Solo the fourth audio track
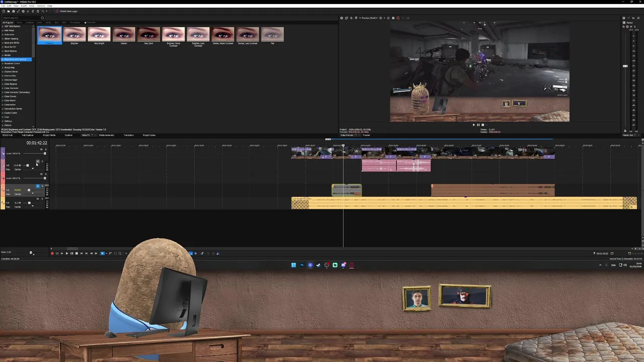The height and width of the screenshot is (362, 644). pyautogui.click(x=42, y=186)
